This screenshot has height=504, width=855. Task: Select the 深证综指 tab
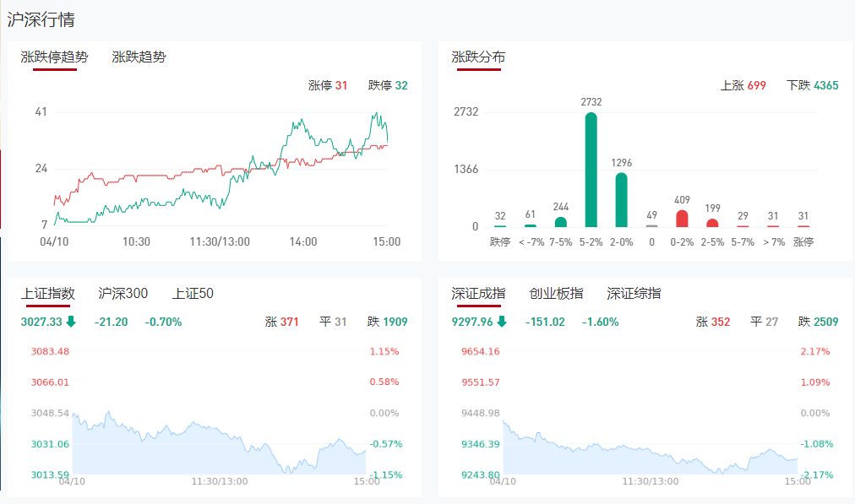tap(634, 294)
